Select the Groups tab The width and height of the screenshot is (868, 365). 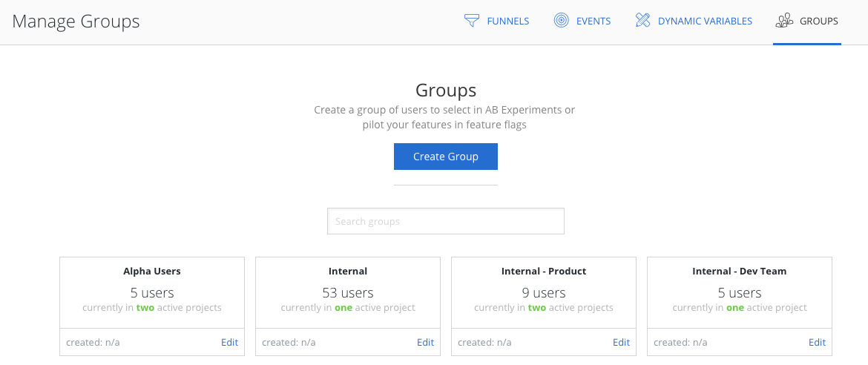pos(807,21)
